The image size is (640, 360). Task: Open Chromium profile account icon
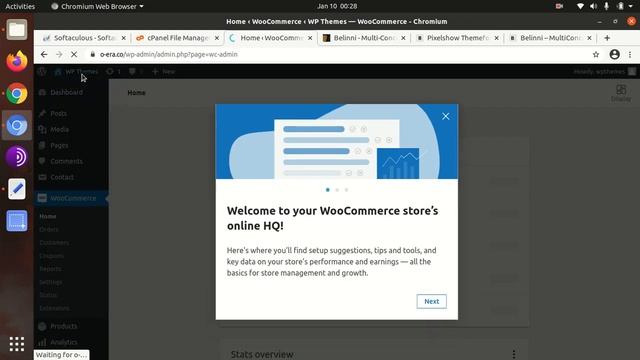614,54
